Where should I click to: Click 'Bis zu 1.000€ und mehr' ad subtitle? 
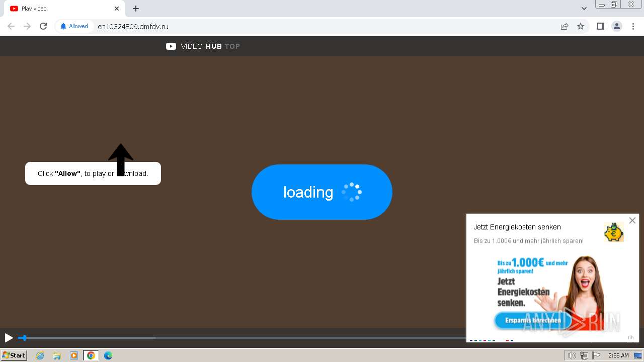[x=529, y=241]
